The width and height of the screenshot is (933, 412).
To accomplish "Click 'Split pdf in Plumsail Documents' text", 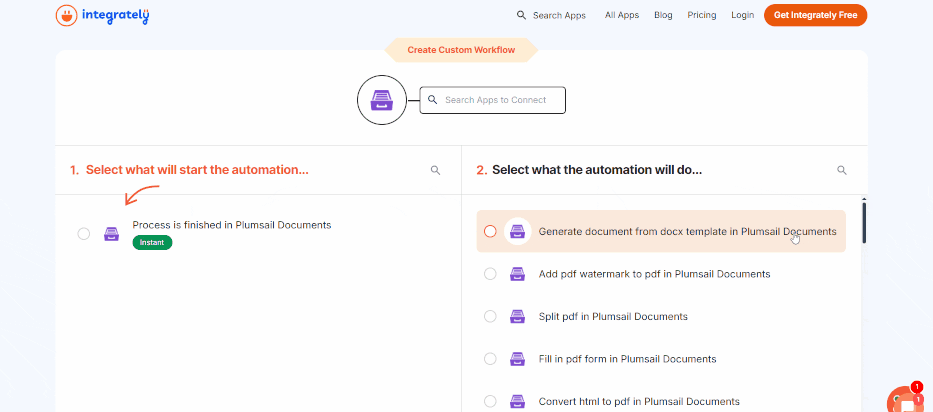I will (x=613, y=316).
